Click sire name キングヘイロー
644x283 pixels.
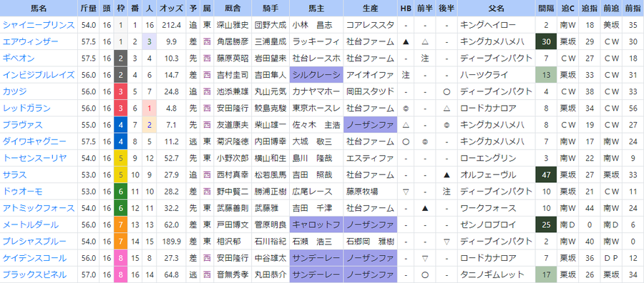[488, 25]
